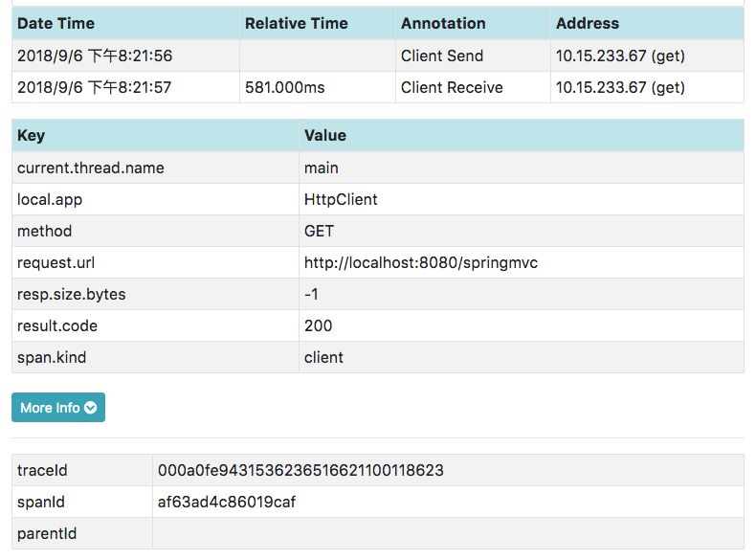
Task: Click the request.url key
Action: point(56,262)
